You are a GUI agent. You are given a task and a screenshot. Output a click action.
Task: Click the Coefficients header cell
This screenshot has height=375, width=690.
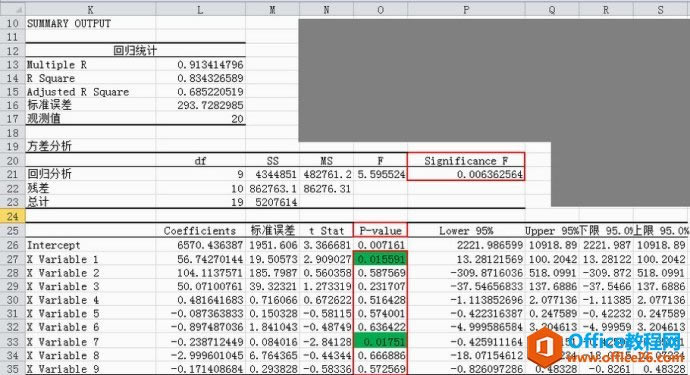coord(200,231)
